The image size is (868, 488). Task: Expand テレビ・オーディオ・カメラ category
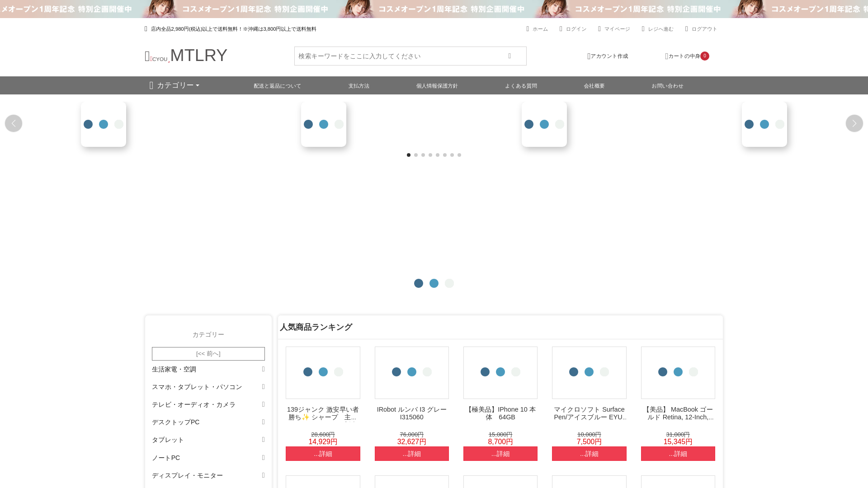pyautogui.click(x=263, y=404)
